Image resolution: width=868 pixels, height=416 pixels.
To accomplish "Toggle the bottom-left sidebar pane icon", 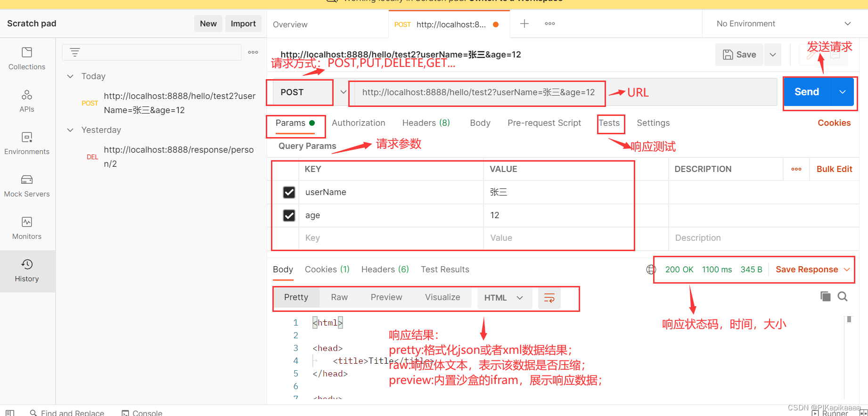I will pos(10,413).
